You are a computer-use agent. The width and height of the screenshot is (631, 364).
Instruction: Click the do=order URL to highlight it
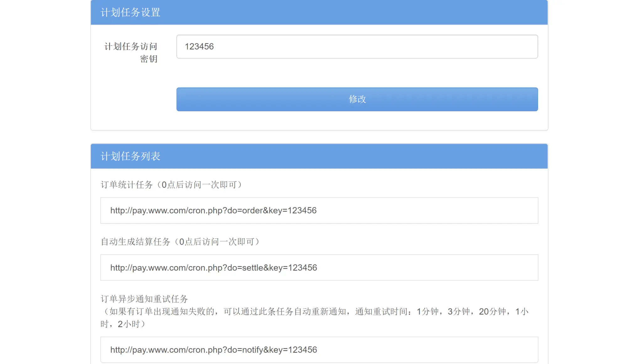tap(213, 211)
